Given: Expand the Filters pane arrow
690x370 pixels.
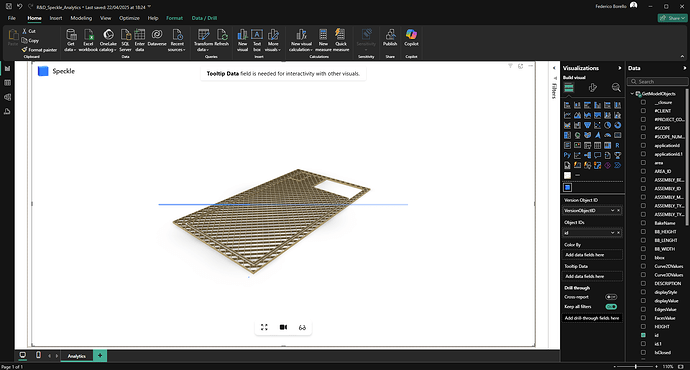Looking at the screenshot, I should pos(554,68).
